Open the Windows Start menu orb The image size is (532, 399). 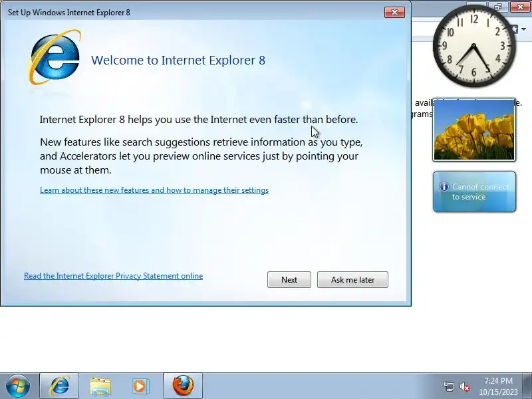[x=18, y=386]
